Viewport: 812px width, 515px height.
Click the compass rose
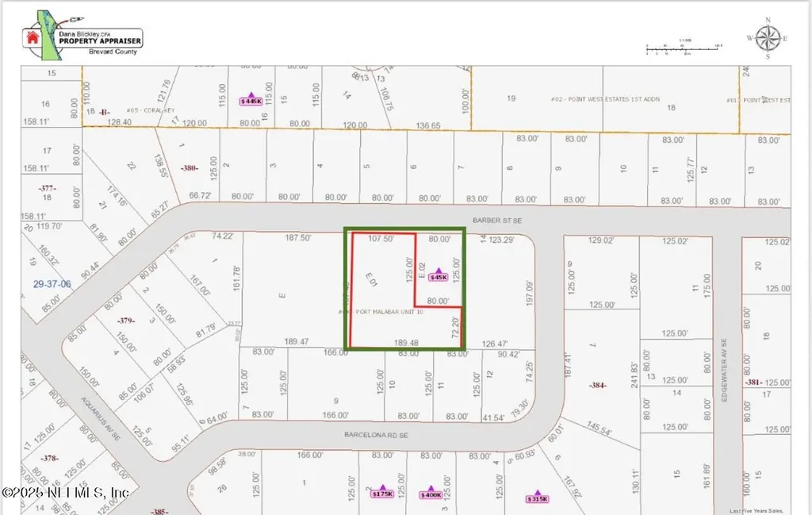768,38
